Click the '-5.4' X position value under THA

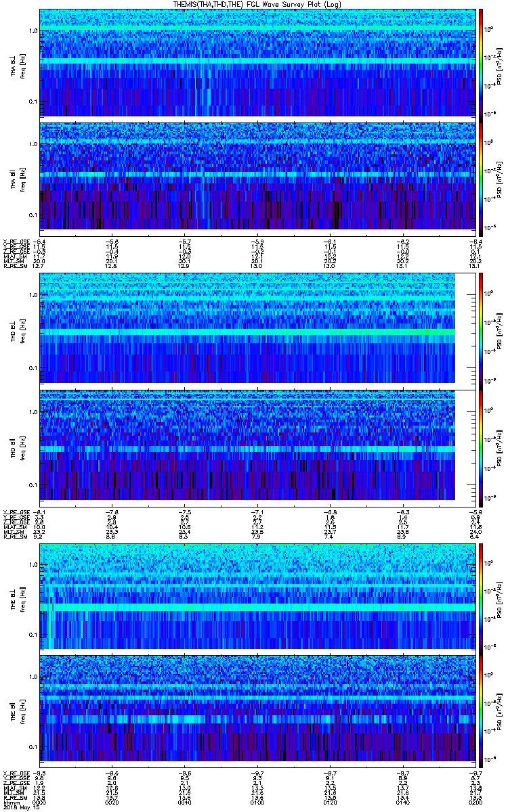(39, 242)
